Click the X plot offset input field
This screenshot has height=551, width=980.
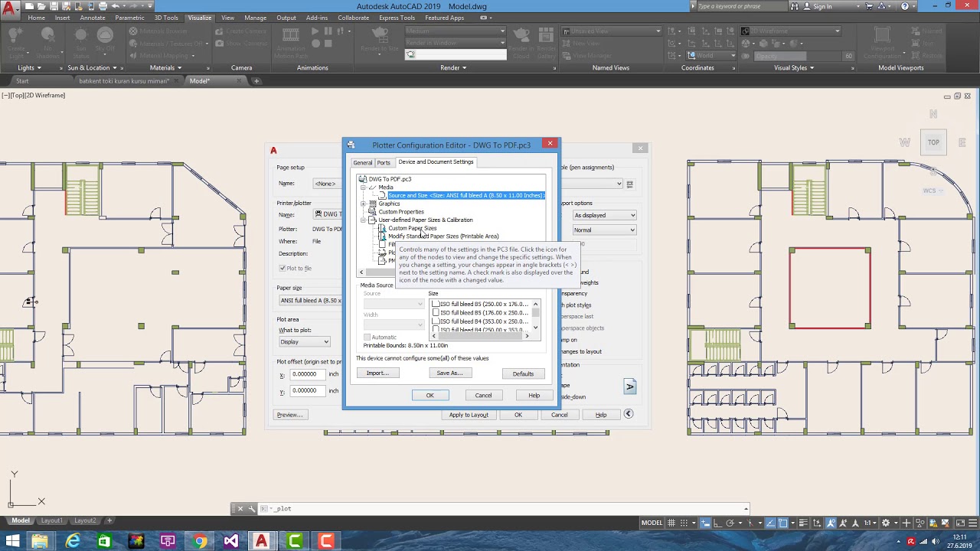tap(306, 374)
